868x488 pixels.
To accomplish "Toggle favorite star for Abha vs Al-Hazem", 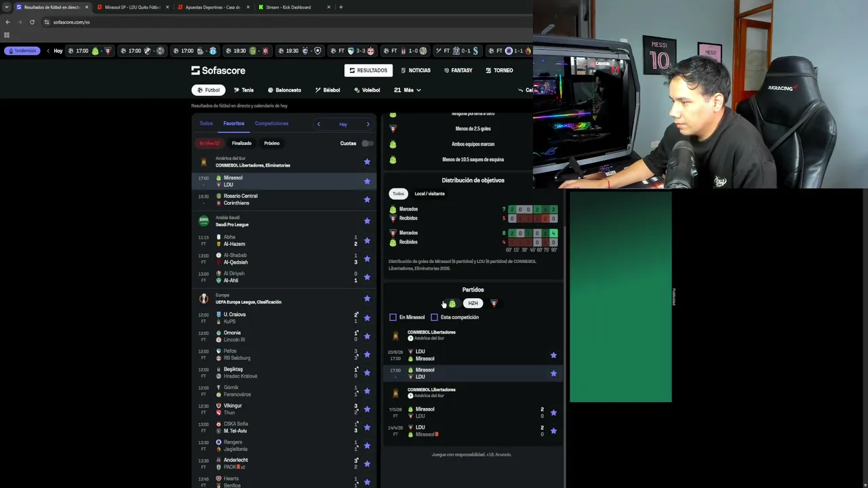I will 367,241.
